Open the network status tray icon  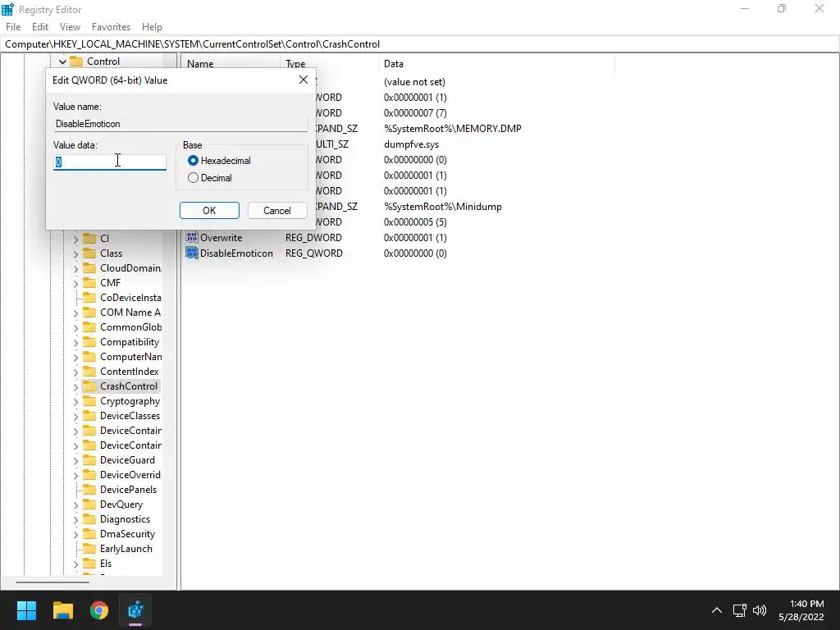[740, 610]
